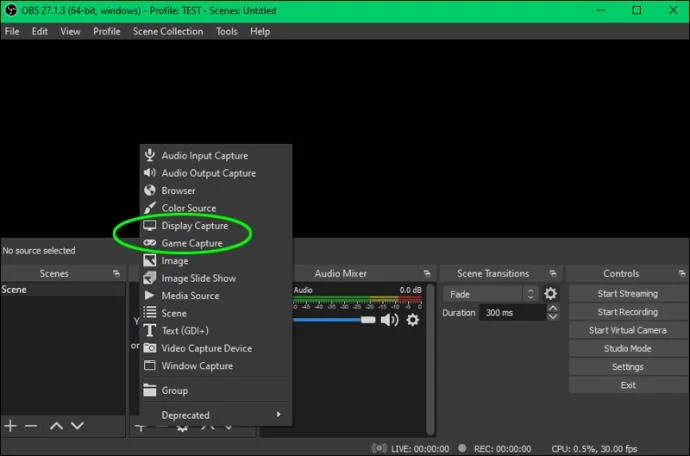Add Window Capture source
This screenshot has width=690, height=456.
[x=216, y=366]
